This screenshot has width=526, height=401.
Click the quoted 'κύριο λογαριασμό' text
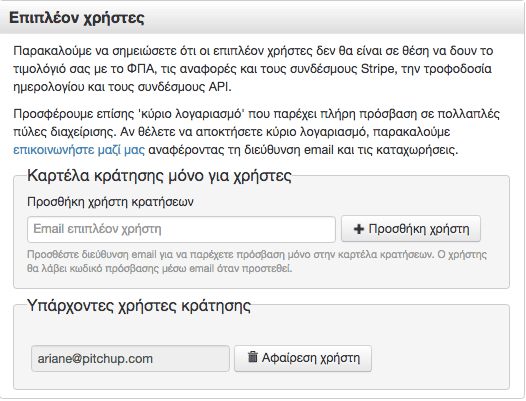pos(191,114)
